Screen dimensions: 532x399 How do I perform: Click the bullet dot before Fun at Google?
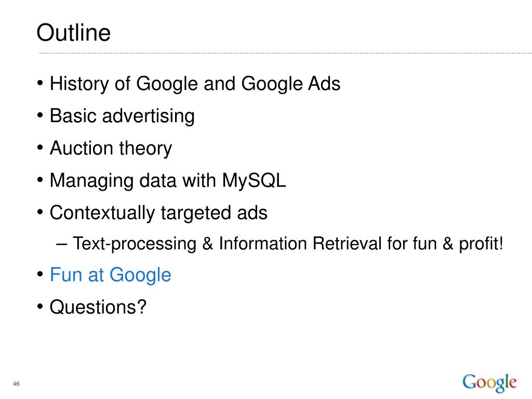(x=40, y=274)
